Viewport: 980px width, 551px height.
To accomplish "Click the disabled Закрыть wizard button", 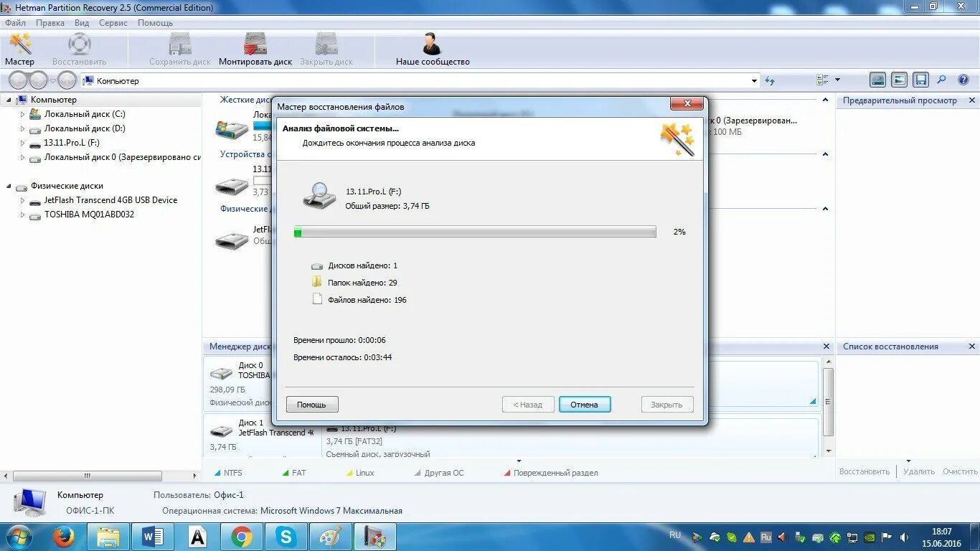I will coord(667,405).
